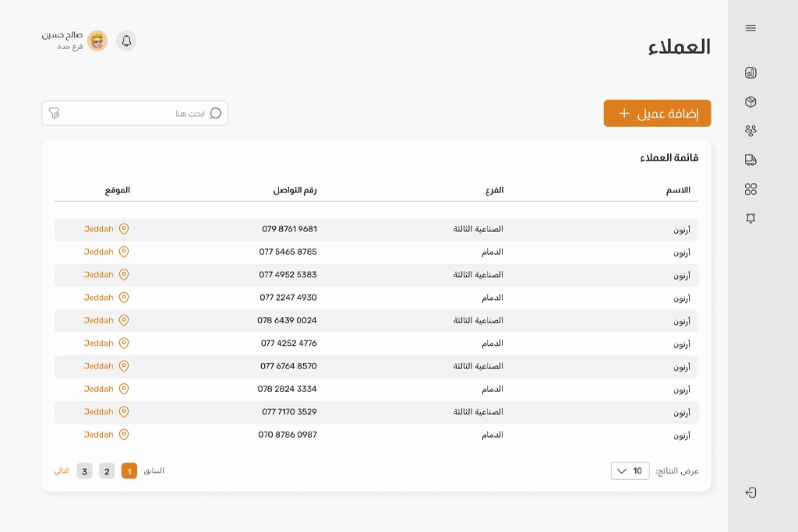
Task: Open the four-squares grid sidebar icon
Action: (x=750, y=189)
